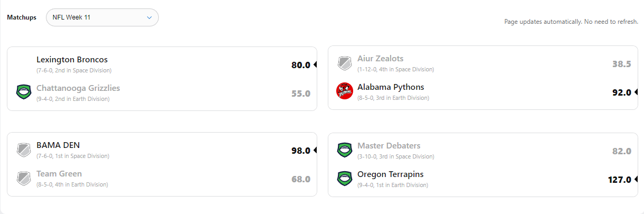Viewport: 644px width, 214px height.
Task: Click Oregon Terrapins 127.0 score
Action: pyautogui.click(x=619, y=180)
